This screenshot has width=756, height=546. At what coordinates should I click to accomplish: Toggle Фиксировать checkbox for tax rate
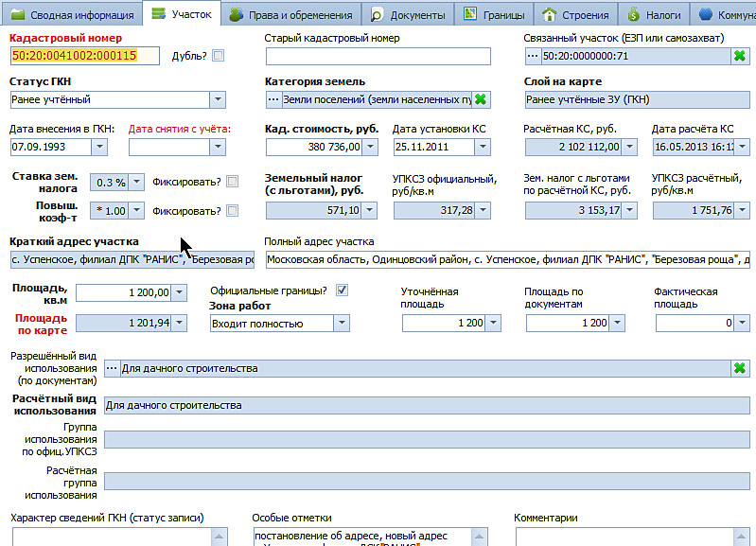pos(233,182)
